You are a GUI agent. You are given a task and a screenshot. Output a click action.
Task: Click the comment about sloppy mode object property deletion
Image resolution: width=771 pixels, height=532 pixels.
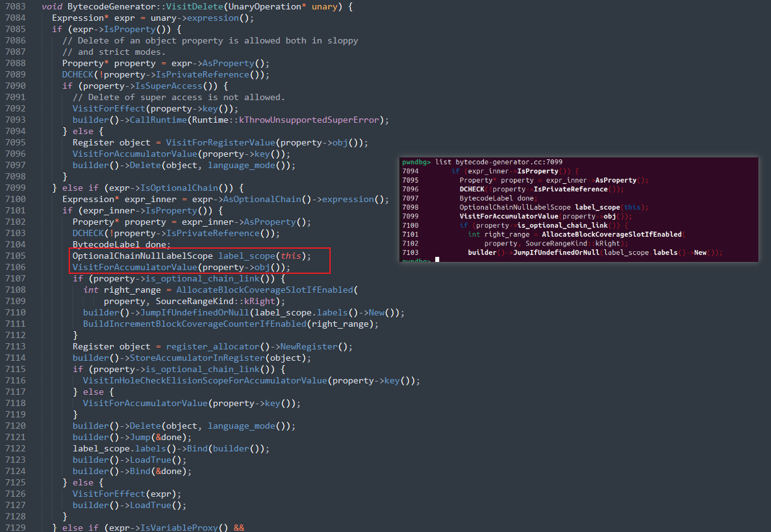[210, 40]
